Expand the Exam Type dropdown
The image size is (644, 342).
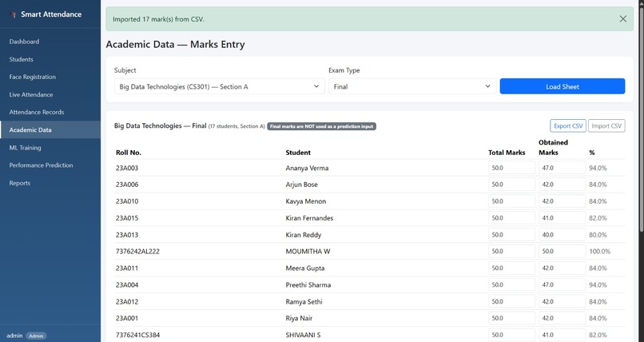[x=412, y=86]
